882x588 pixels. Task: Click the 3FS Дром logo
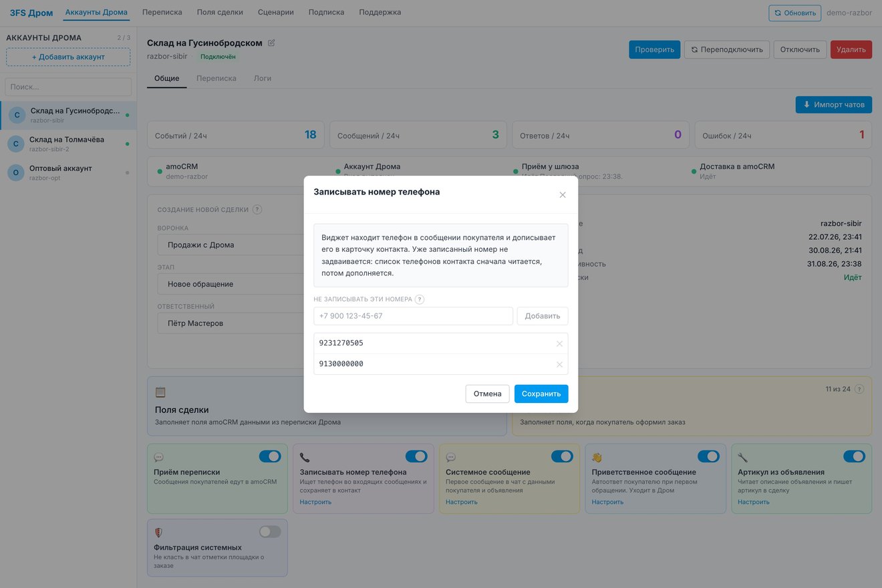click(x=31, y=13)
